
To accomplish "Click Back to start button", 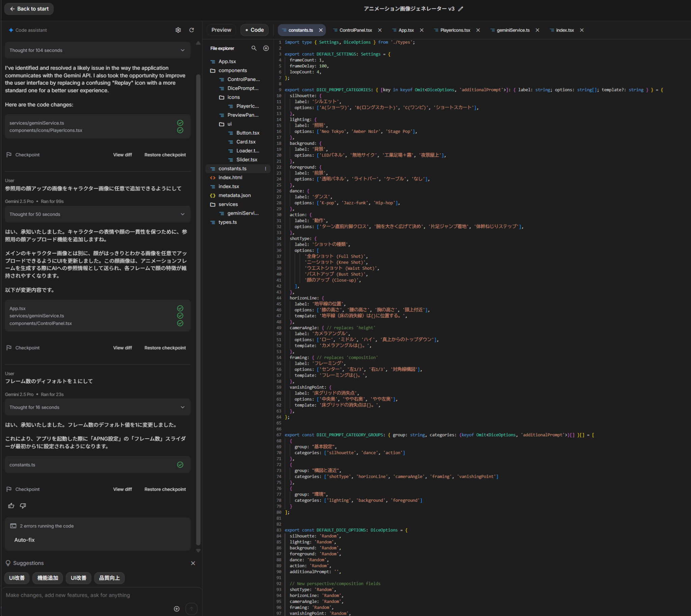I will (29, 9).
